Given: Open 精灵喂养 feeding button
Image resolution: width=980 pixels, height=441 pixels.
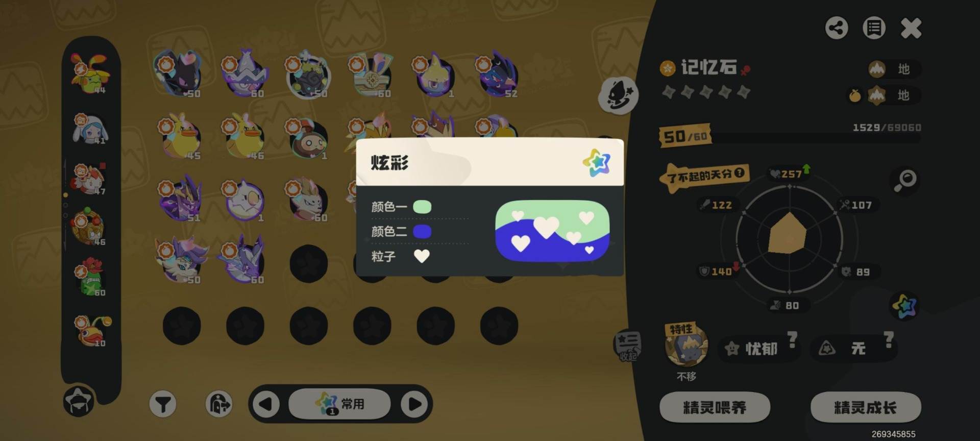Looking at the screenshot, I should tap(715, 407).
